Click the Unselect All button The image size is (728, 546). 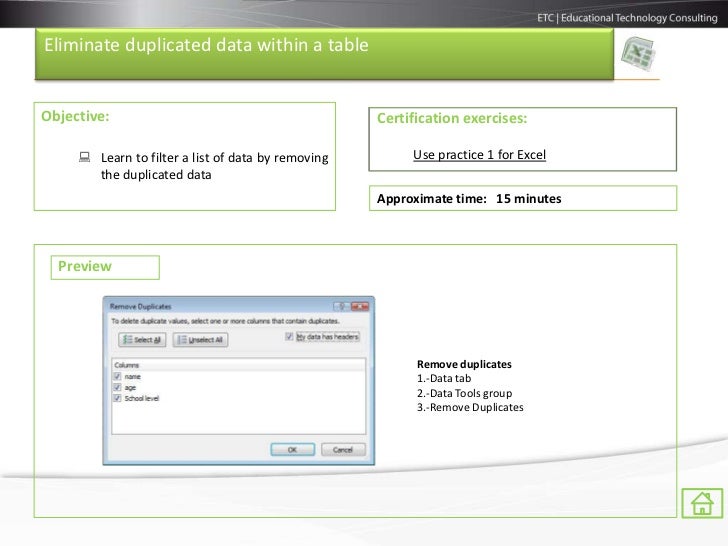[x=201, y=340]
